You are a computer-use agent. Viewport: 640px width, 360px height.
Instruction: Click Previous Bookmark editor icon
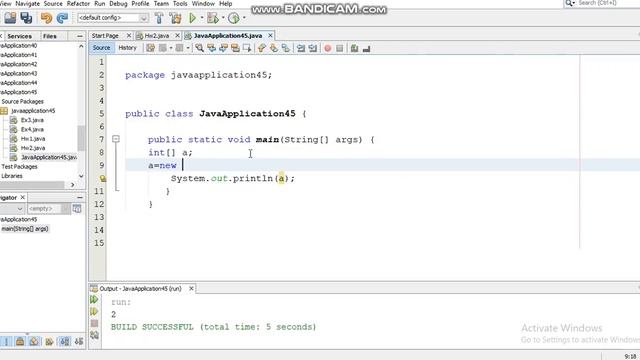262,48
